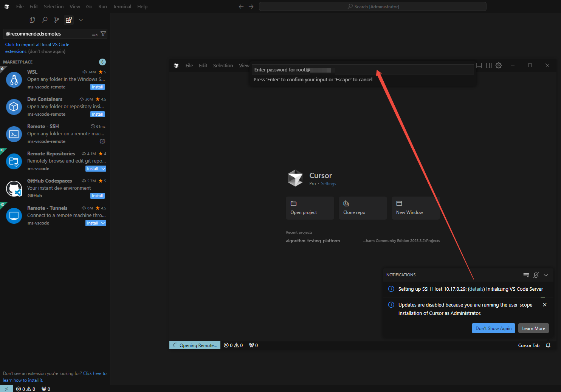
Task: Install the Remote Repositories extension
Action: coord(92,169)
